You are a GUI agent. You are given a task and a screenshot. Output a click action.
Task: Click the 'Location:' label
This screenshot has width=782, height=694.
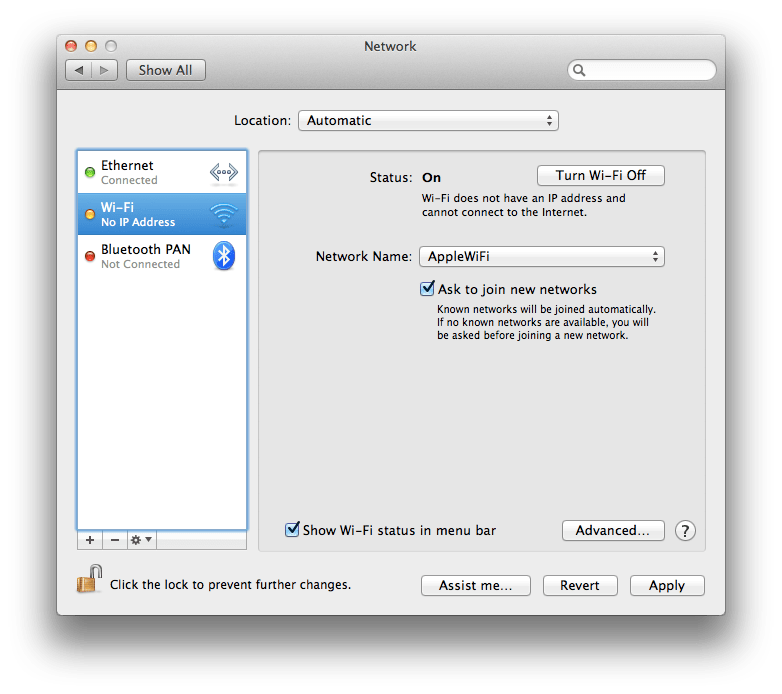point(262,121)
